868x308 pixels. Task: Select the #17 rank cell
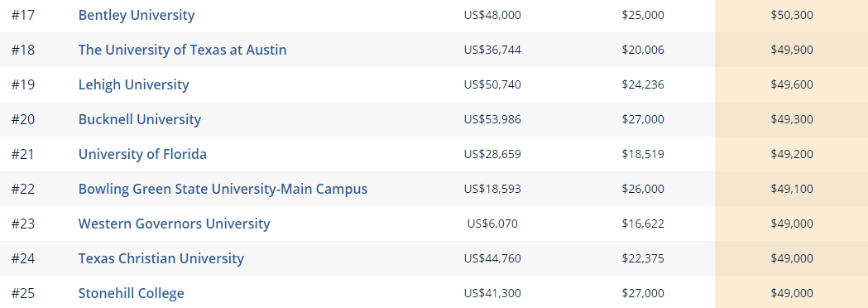coord(22,15)
